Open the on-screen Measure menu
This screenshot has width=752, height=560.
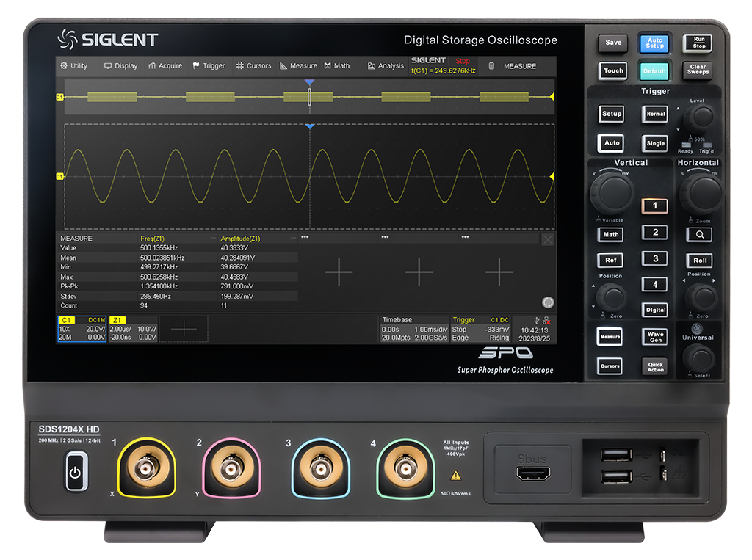point(298,65)
